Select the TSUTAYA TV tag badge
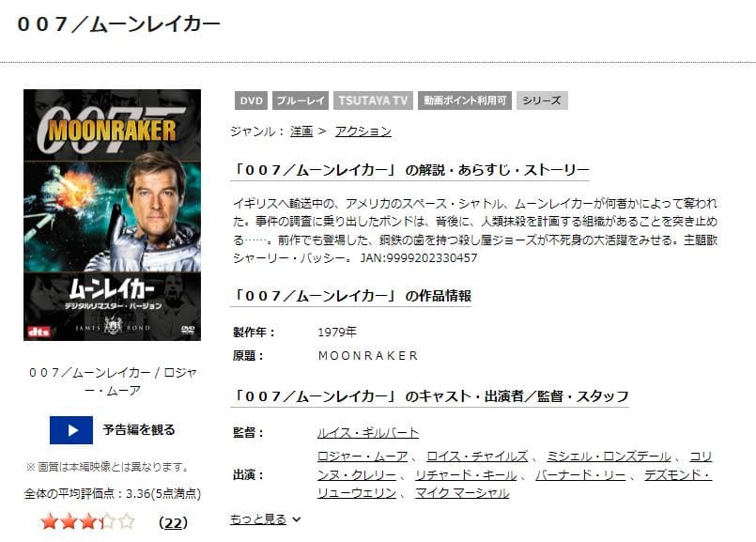 373,101
